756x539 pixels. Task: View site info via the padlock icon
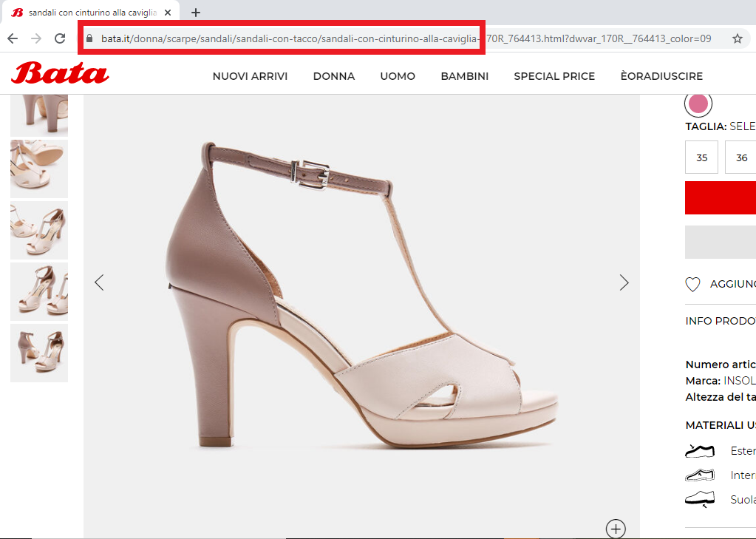coord(89,38)
